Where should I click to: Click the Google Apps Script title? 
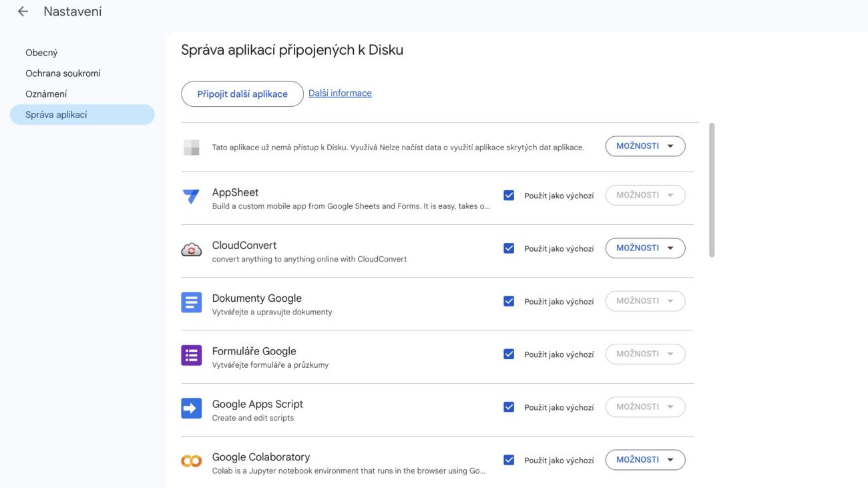[x=258, y=404]
